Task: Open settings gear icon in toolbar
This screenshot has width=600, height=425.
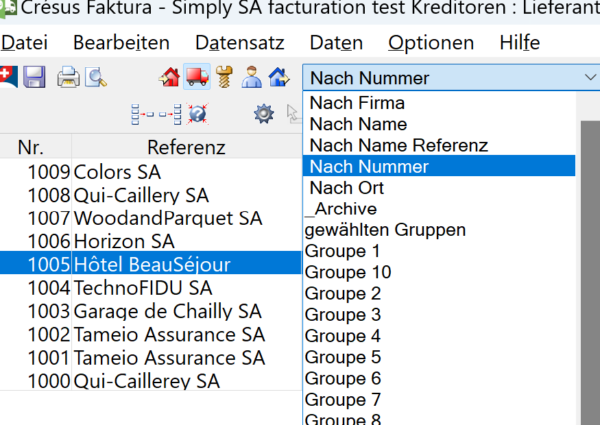Action: (x=264, y=114)
